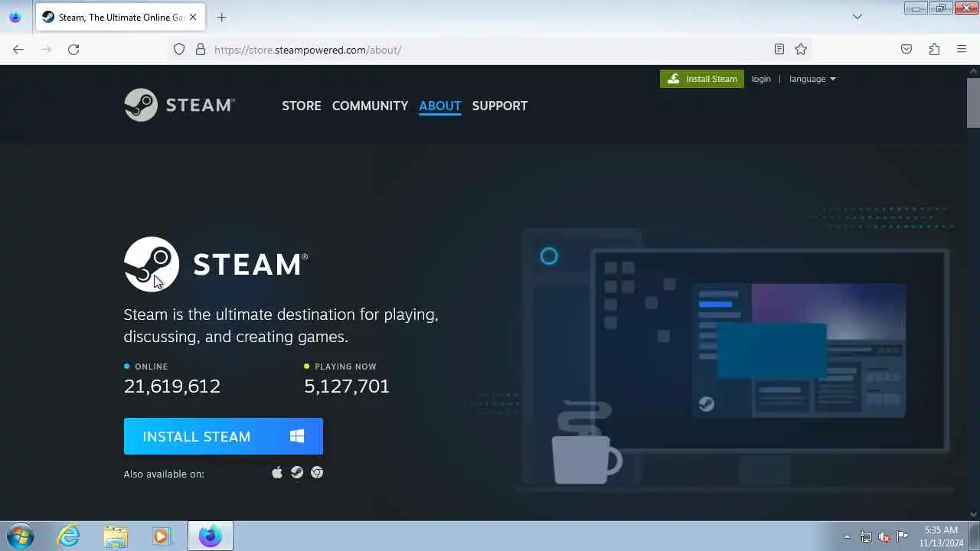Click the playing now count 5,127,701
The image size is (980, 551).
[347, 386]
